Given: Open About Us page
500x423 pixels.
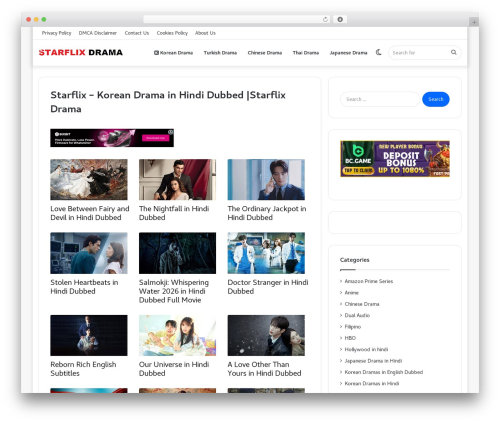Looking at the screenshot, I should 205,33.
